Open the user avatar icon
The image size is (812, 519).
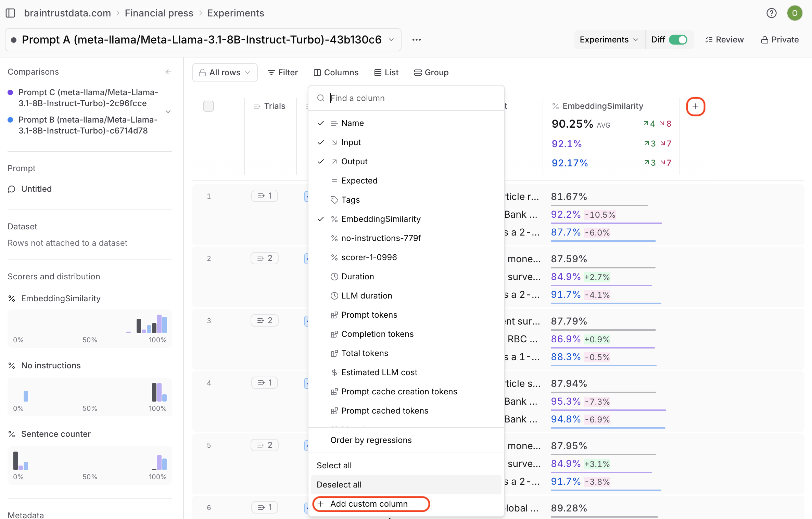tap(795, 13)
